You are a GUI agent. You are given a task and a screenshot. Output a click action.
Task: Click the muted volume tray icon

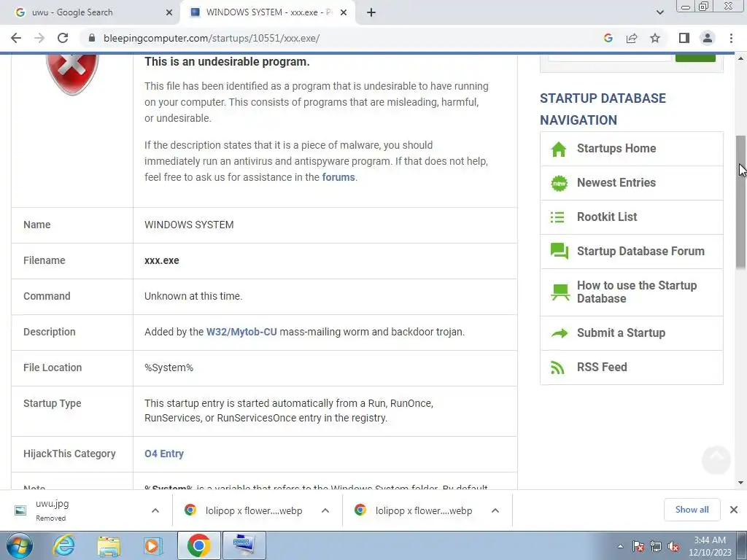(673, 546)
